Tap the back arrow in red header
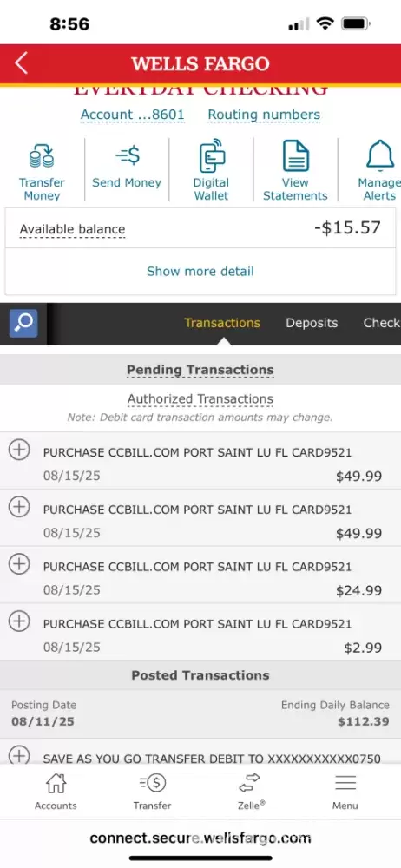 point(21,63)
